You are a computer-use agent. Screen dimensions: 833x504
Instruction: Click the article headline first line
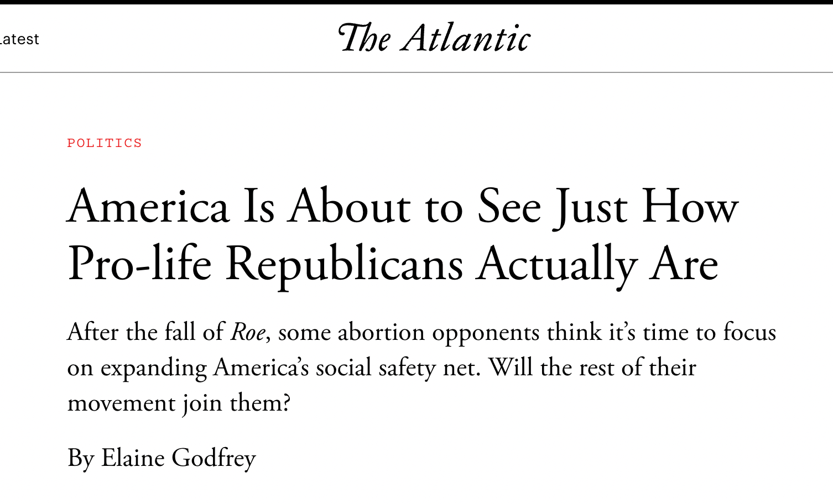pos(403,207)
